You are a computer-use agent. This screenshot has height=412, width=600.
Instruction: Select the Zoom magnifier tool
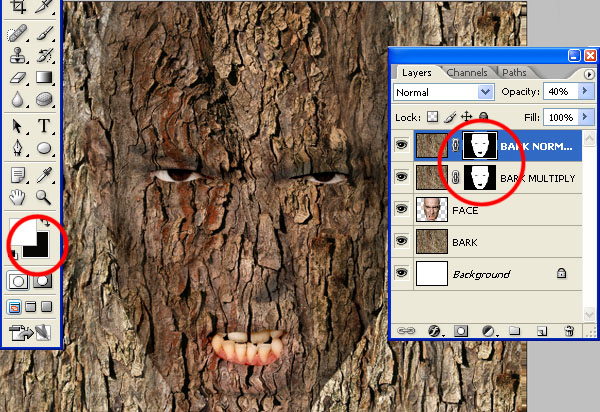(45, 196)
